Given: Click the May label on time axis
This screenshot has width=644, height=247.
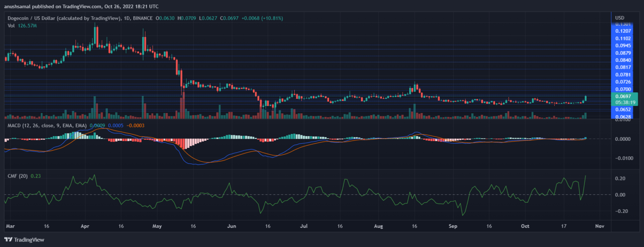Looking at the screenshot, I should pyautogui.click(x=157, y=226).
